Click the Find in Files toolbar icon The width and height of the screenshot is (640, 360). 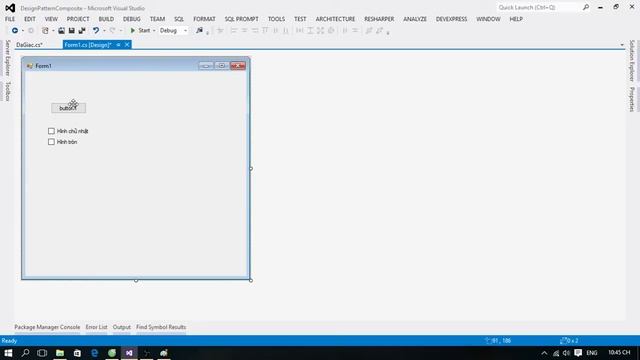(x=199, y=31)
